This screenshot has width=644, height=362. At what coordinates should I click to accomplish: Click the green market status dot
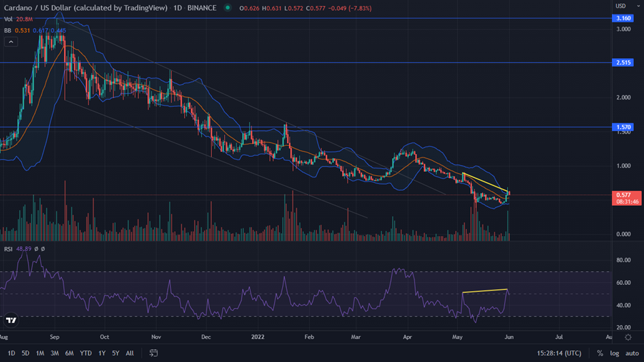tap(228, 7)
